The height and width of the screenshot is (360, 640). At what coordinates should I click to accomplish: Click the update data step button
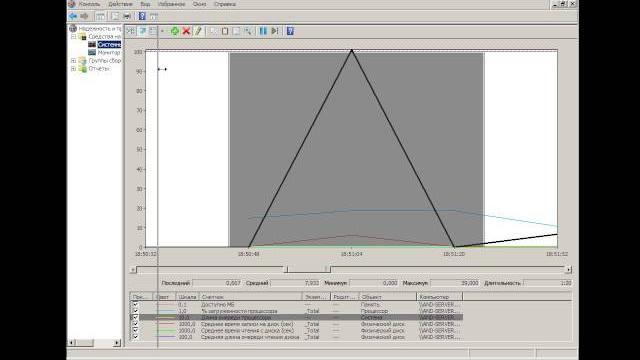(x=275, y=31)
